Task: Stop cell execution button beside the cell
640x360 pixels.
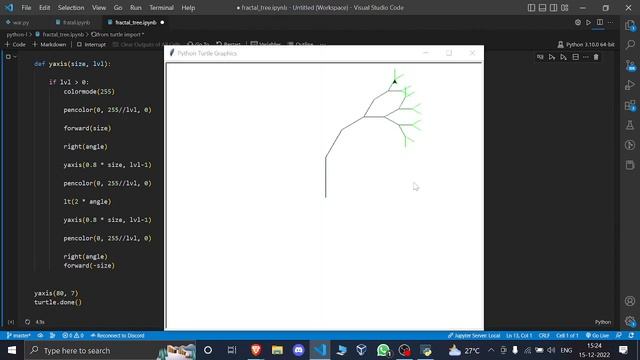Action: point(8,57)
